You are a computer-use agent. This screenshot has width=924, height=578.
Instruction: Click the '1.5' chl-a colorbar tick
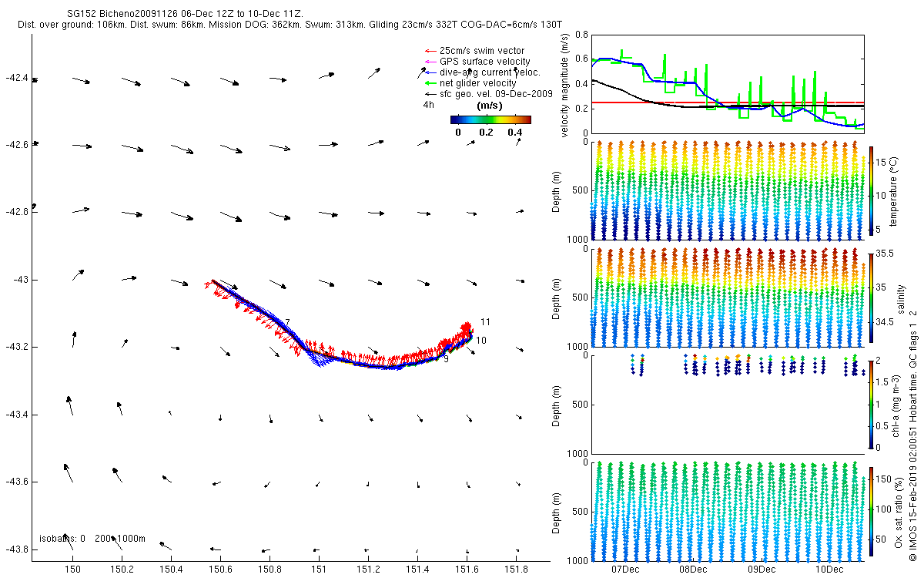pyautogui.click(x=884, y=381)
